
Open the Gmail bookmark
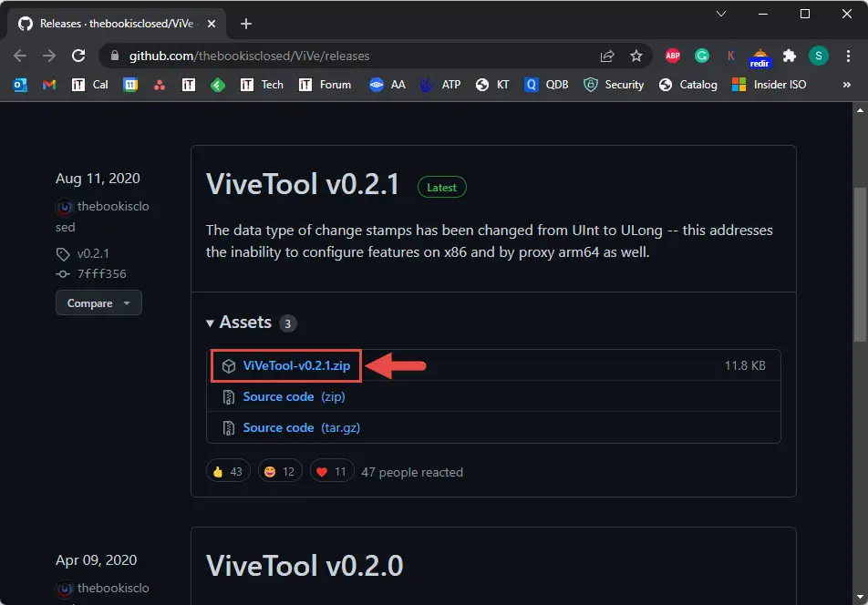[x=49, y=85]
